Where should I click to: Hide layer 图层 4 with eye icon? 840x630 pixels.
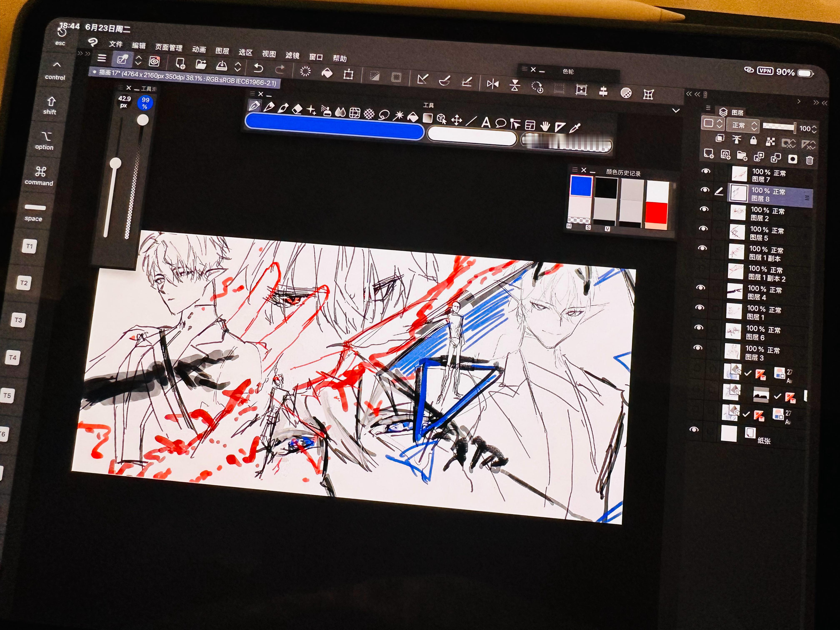[700, 287]
